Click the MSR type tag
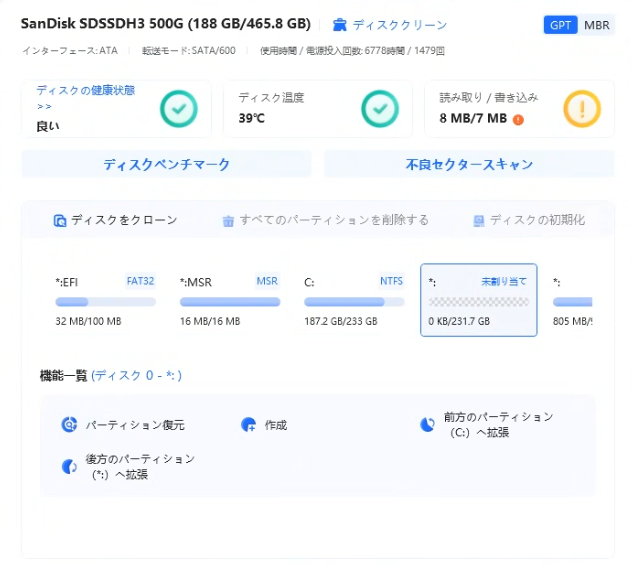This screenshot has width=632, height=566. tap(267, 281)
